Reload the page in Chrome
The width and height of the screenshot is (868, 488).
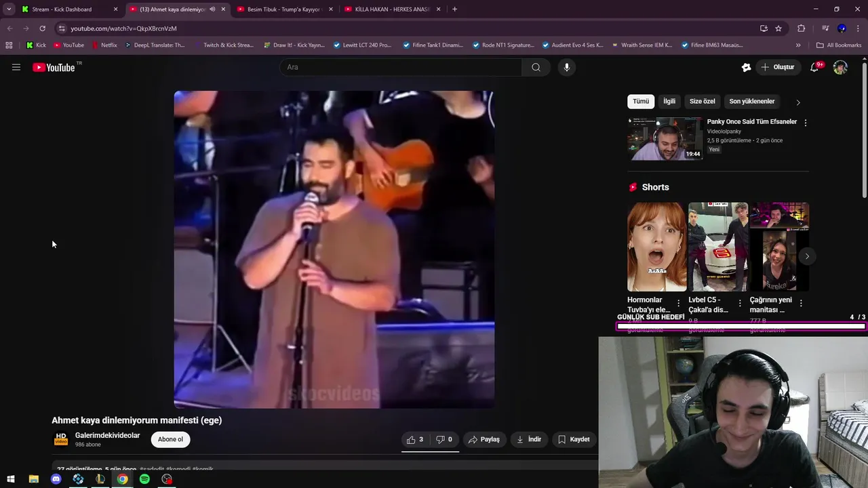click(x=42, y=28)
